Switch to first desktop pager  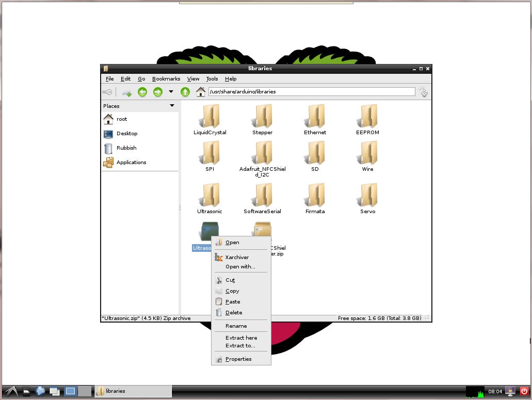click(x=71, y=391)
